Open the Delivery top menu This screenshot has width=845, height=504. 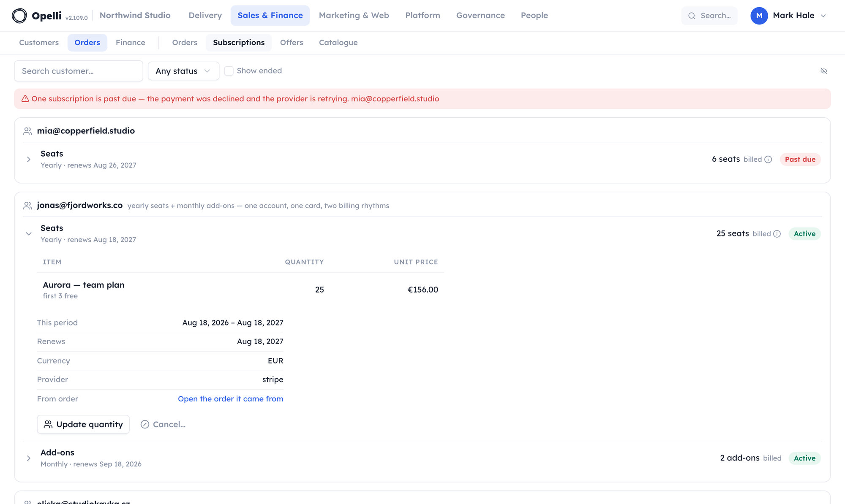click(205, 16)
